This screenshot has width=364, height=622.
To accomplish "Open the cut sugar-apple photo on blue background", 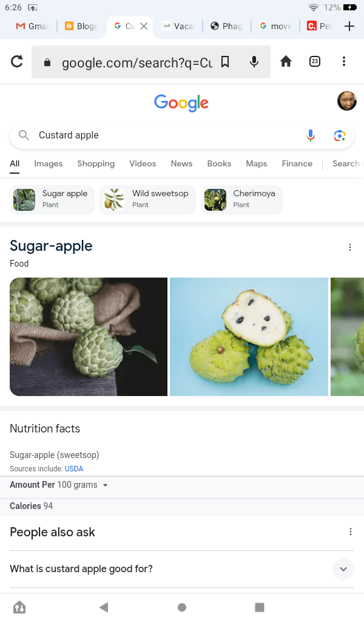I will pyautogui.click(x=249, y=337).
